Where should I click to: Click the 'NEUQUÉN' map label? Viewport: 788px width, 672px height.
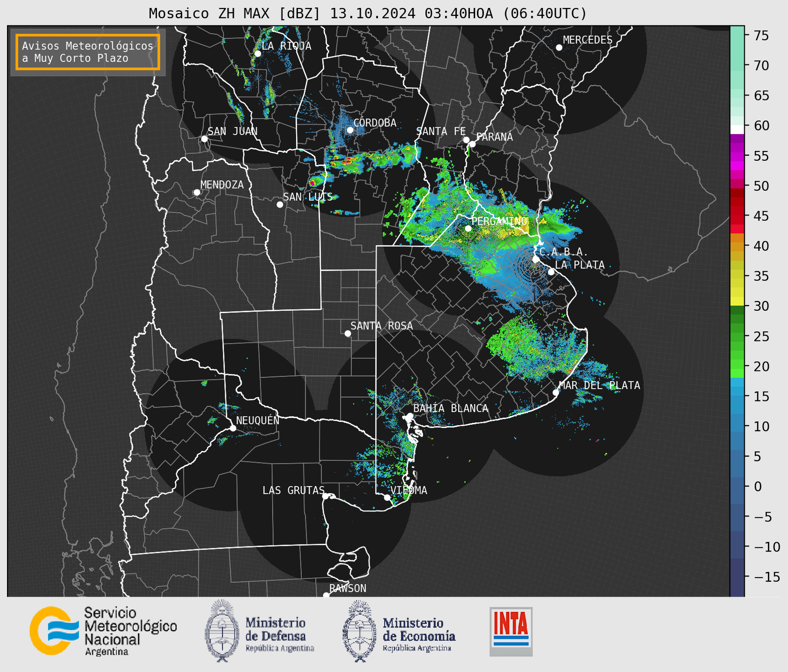(x=258, y=421)
